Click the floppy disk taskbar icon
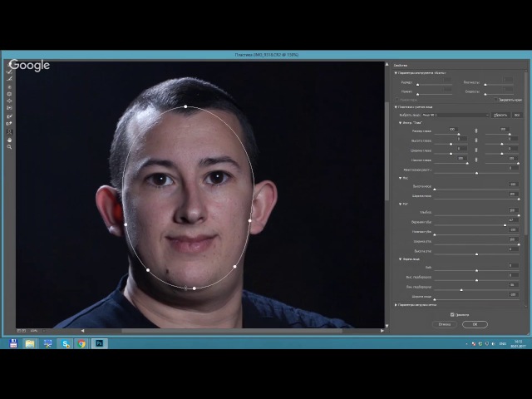The width and height of the screenshot is (532, 399). pos(13,343)
